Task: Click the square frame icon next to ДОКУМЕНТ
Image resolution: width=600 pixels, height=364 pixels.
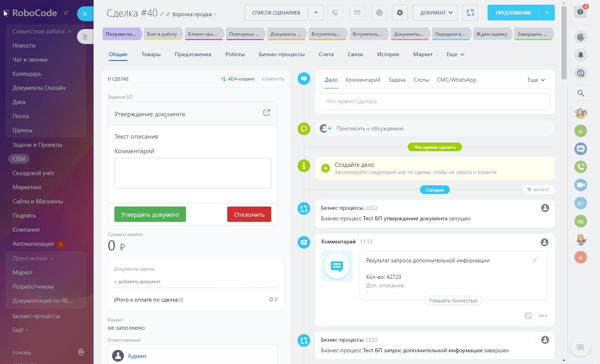Action: click(x=470, y=13)
